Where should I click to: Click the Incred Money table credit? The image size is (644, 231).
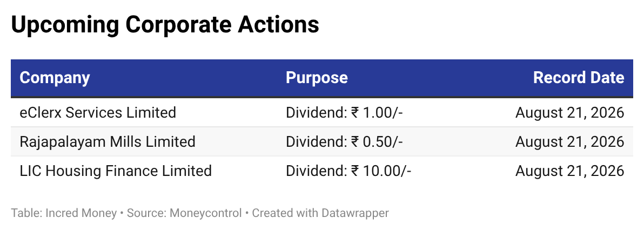[x=81, y=213]
